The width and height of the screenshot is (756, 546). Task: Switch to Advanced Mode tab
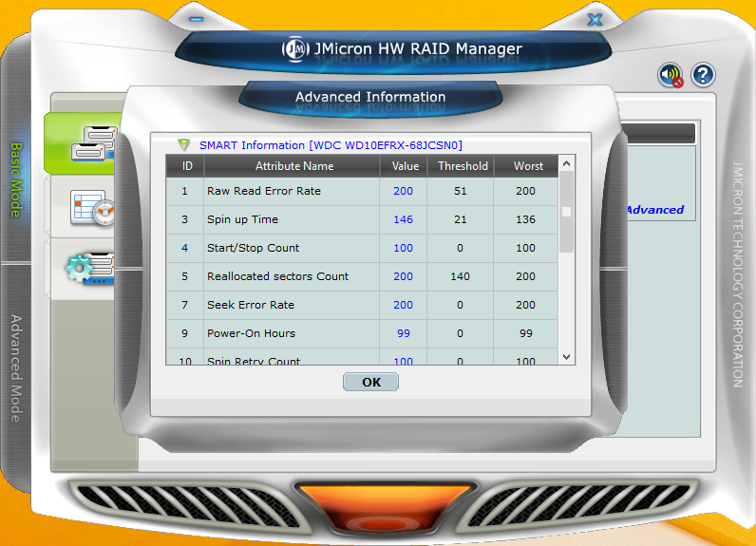pyautogui.click(x=16, y=368)
